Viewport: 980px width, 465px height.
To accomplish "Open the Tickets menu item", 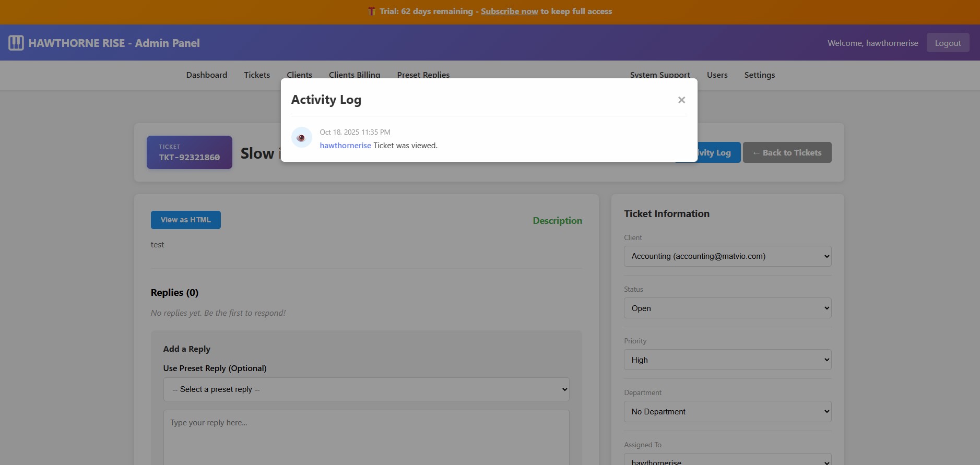I will [257, 75].
